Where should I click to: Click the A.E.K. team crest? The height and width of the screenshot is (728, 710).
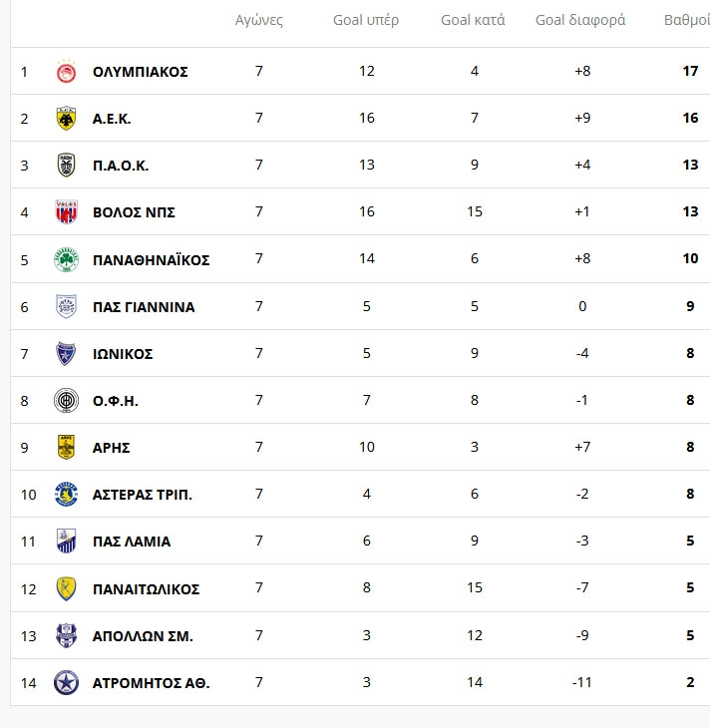click(66, 119)
